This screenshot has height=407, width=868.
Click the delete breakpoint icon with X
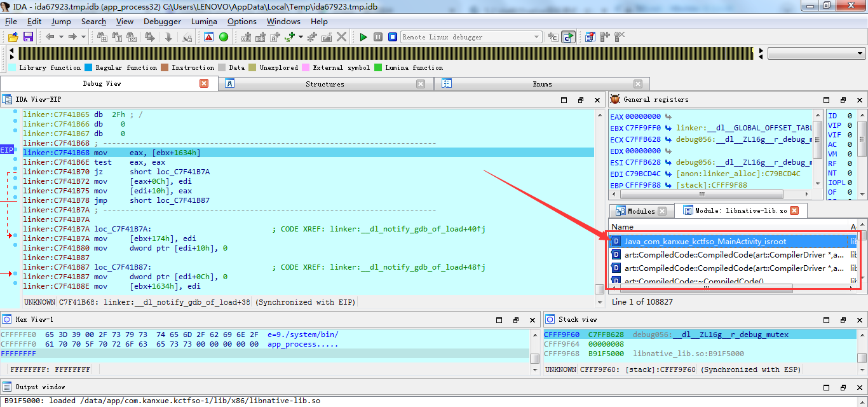619,37
